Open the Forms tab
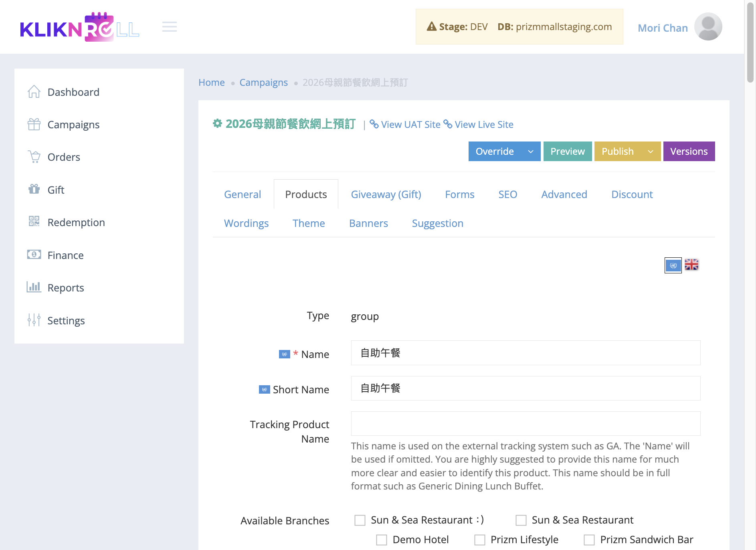This screenshot has width=756, height=550. (460, 194)
